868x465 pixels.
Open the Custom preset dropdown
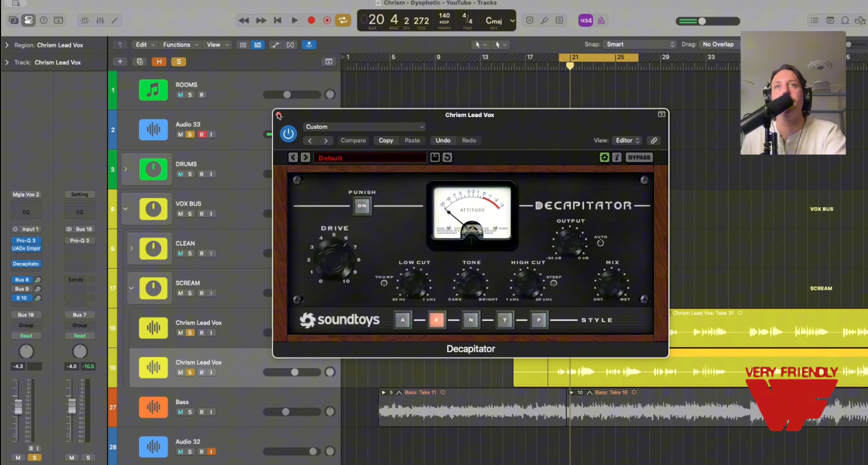coord(364,127)
